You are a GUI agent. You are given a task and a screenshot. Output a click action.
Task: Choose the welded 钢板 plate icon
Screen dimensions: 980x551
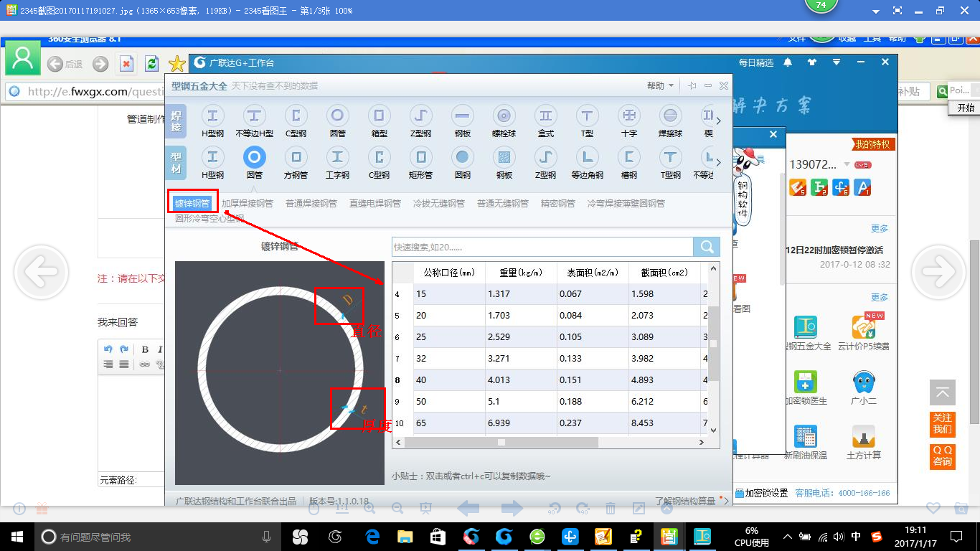click(462, 116)
